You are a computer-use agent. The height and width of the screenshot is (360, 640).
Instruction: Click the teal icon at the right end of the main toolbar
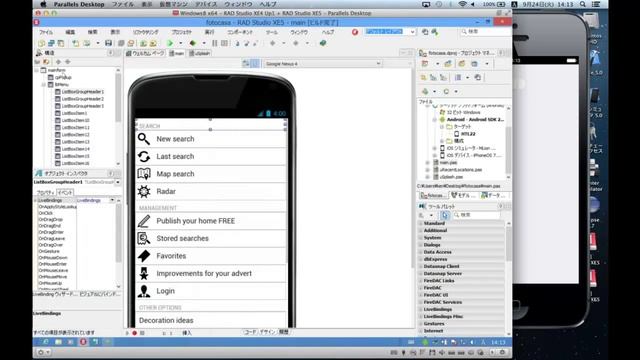tap(323, 43)
